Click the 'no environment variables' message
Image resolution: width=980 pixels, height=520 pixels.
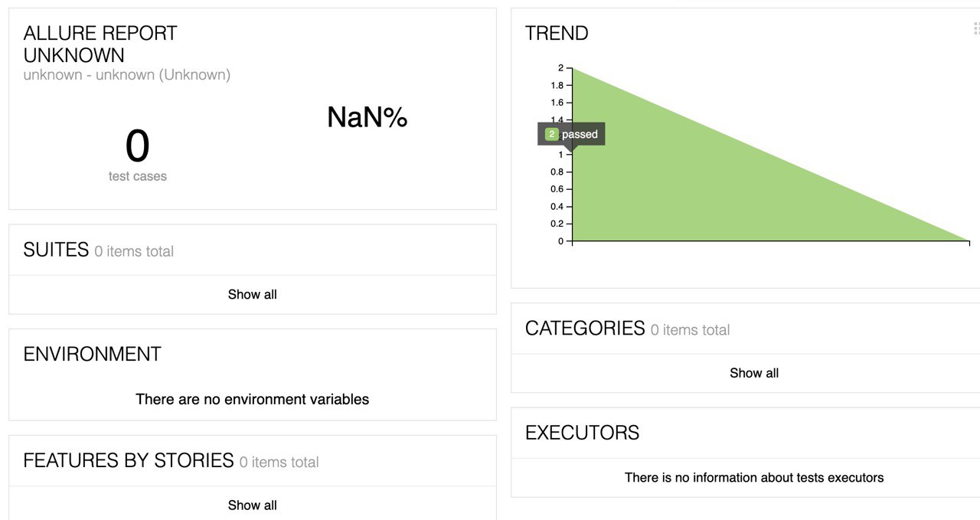pos(252,399)
